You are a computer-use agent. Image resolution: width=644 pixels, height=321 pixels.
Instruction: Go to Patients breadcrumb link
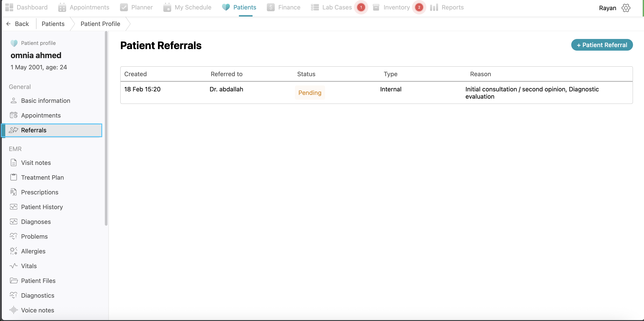(53, 24)
